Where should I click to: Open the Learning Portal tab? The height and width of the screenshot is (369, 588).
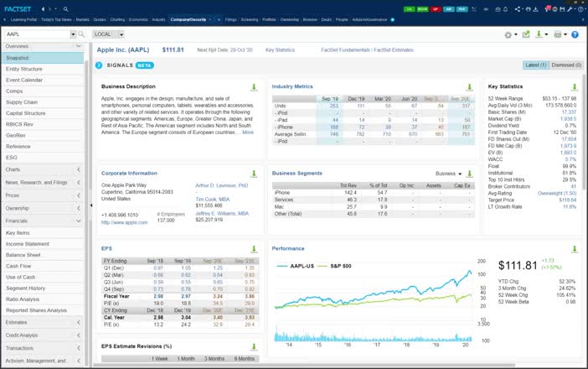24,19
